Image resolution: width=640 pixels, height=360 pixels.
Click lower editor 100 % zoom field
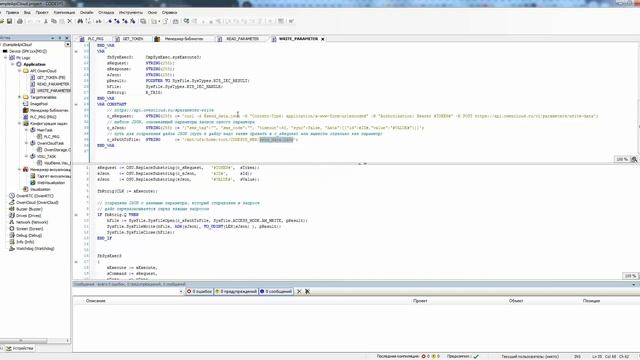[630, 276]
